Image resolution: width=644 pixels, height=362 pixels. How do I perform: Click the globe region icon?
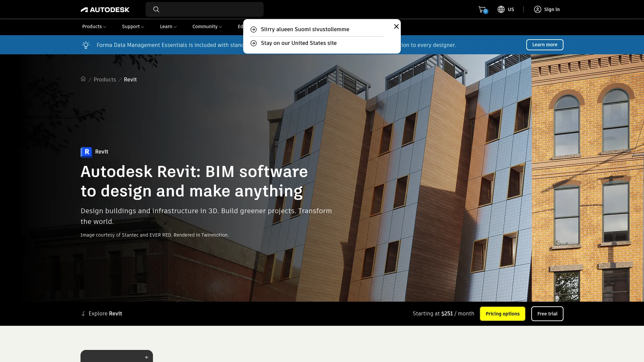coord(501,9)
